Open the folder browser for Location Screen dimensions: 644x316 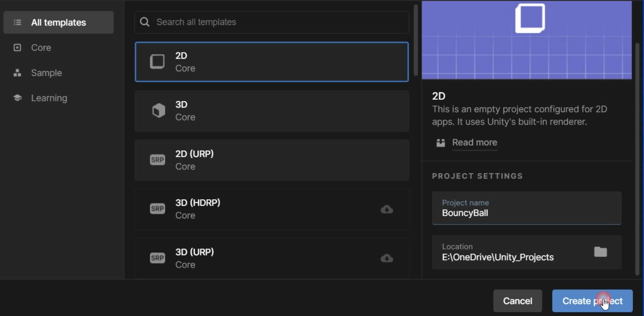[x=600, y=252]
